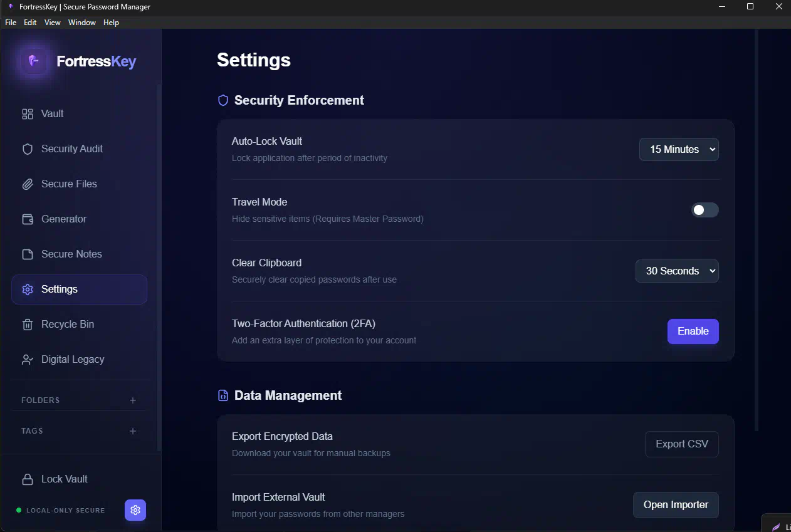Open the Help menu

point(111,23)
